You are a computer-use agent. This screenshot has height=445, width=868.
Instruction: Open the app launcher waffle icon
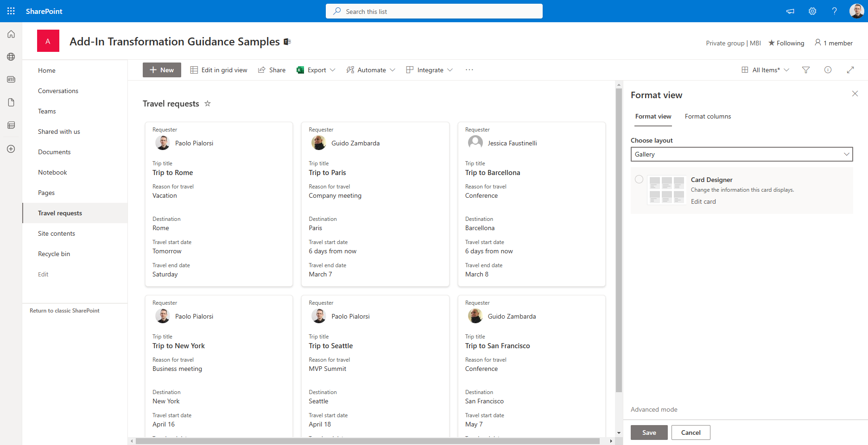coord(11,11)
